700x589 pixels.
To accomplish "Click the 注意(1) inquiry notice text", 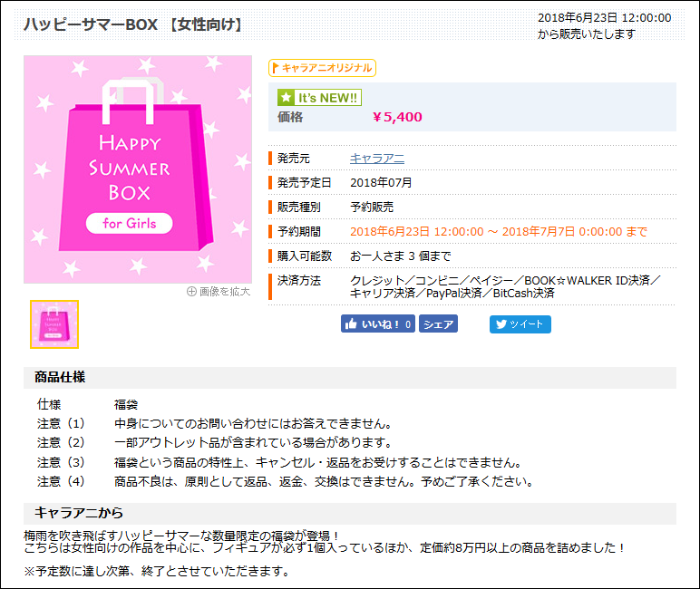I will (x=253, y=424).
